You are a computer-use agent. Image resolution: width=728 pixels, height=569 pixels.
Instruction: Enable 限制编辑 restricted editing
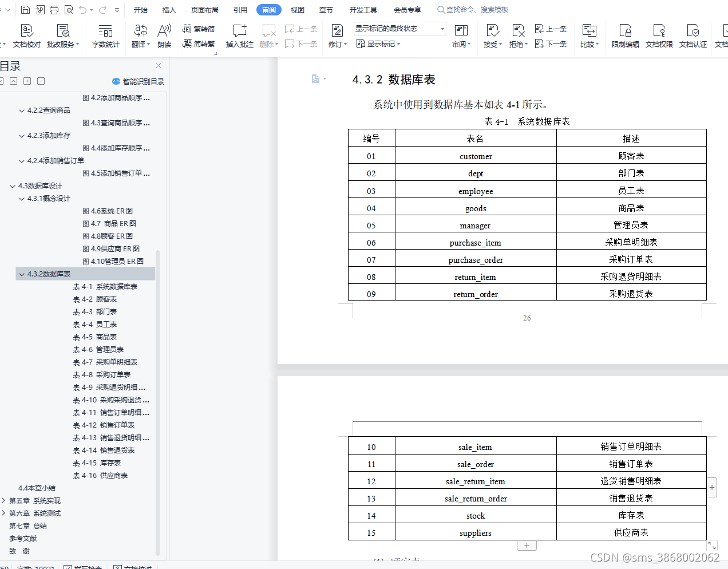pyautogui.click(x=624, y=34)
